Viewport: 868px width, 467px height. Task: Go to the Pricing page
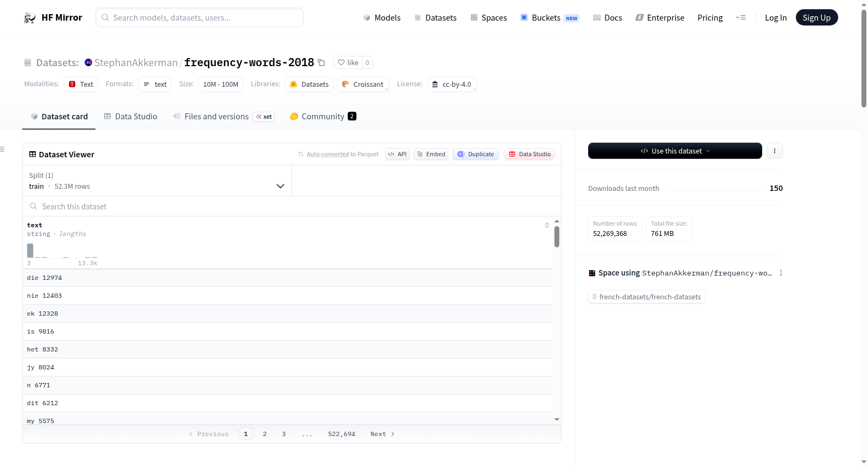[710, 17]
